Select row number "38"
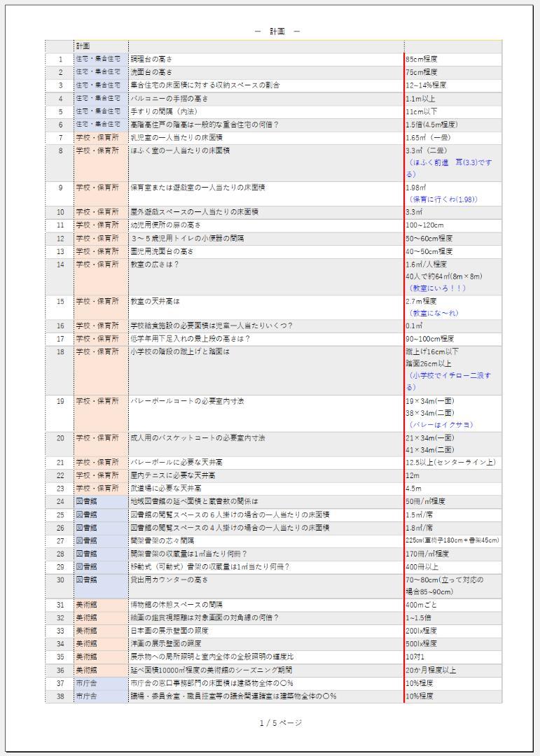The width and height of the screenshot is (540, 756). coord(60,696)
